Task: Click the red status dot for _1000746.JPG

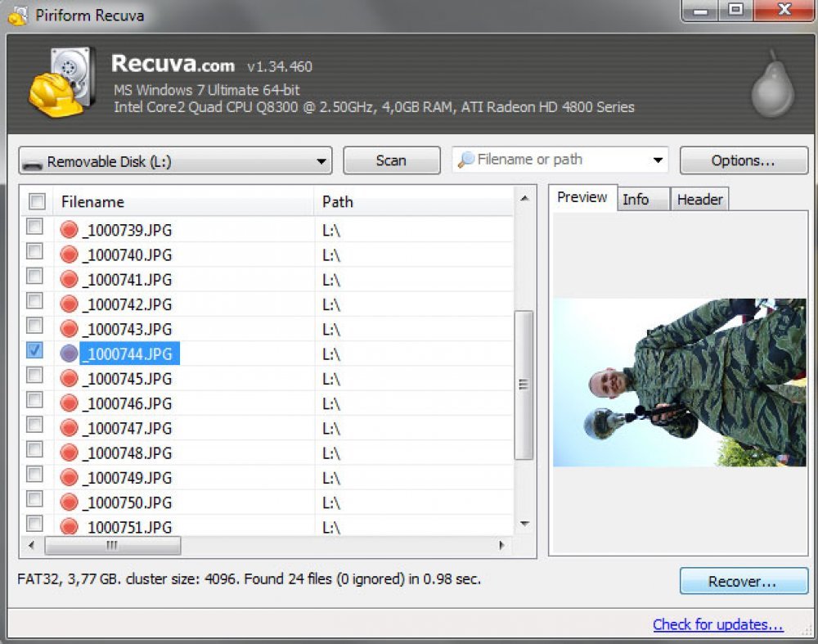Action: (x=69, y=403)
